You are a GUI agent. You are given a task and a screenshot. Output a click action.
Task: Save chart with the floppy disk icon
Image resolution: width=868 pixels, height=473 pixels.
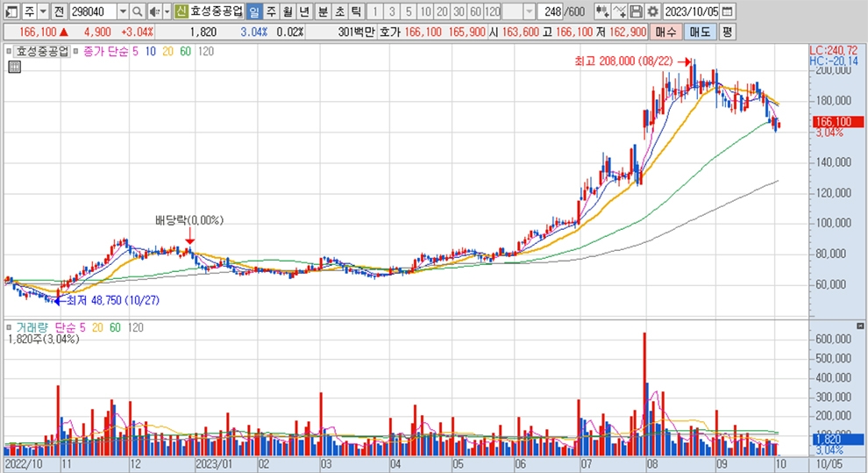pyautogui.click(x=637, y=11)
